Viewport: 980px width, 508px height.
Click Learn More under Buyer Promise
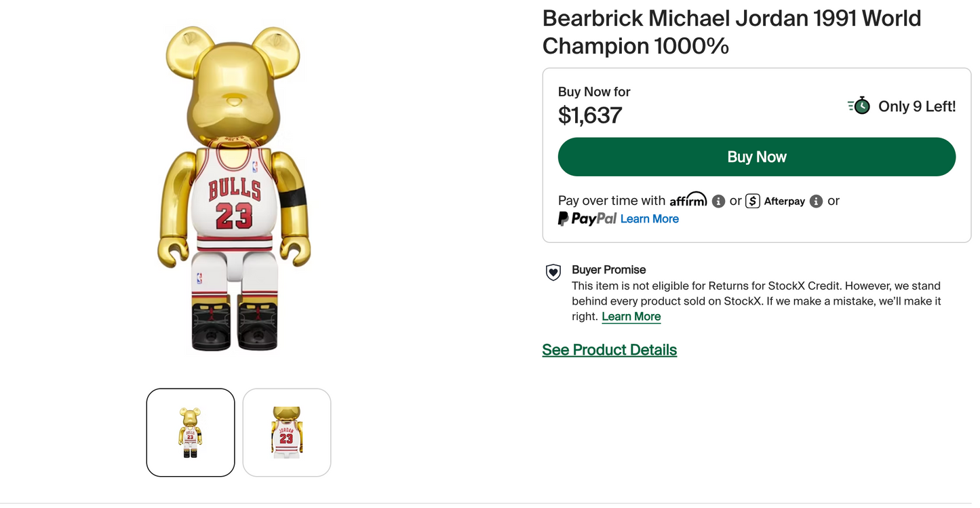[631, 316]
